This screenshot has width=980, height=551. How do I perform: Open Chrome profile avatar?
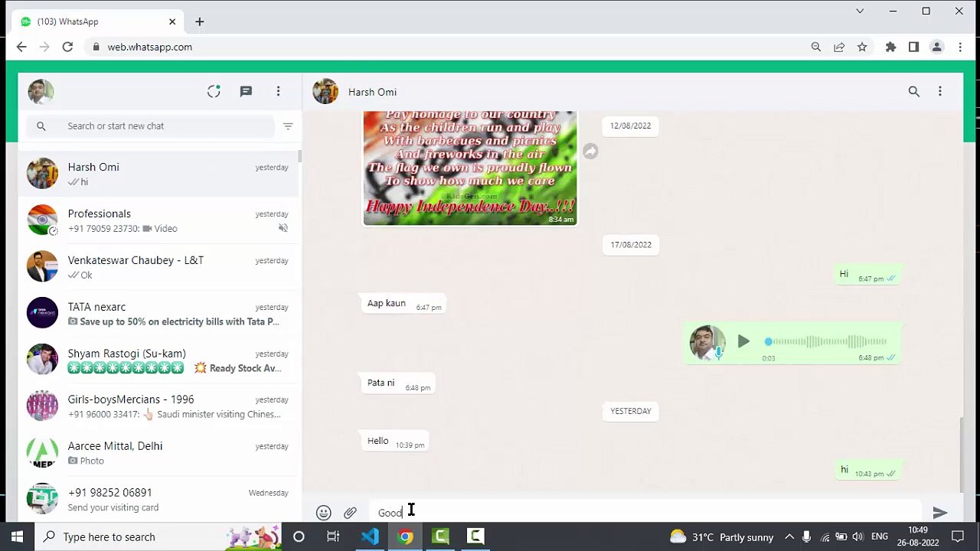click(x=936, y=47)
